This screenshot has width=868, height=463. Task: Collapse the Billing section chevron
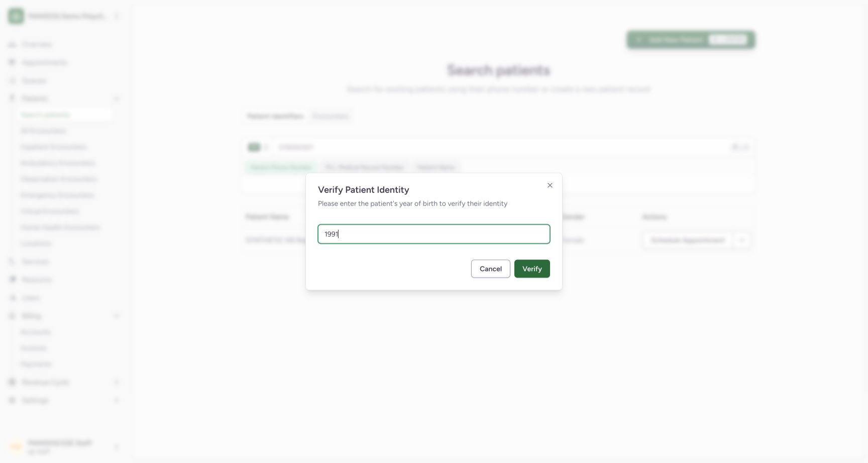coord(117,316)
